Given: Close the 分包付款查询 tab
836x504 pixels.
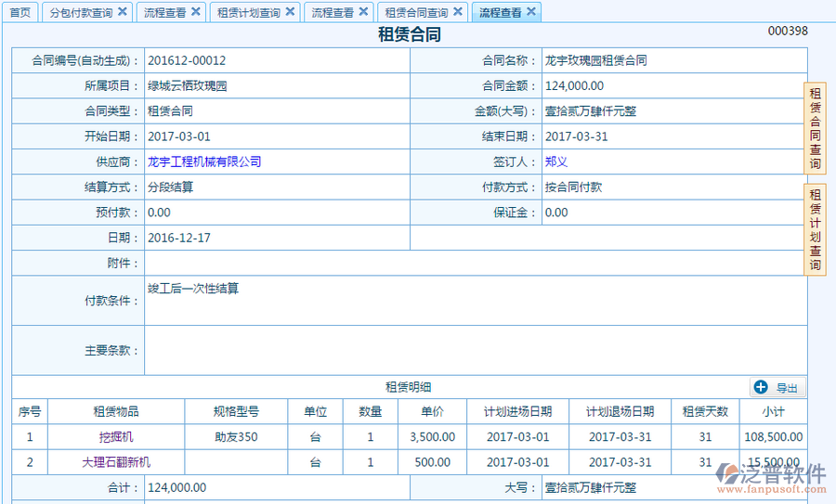Looking at the screenshot, I should 123,12.
